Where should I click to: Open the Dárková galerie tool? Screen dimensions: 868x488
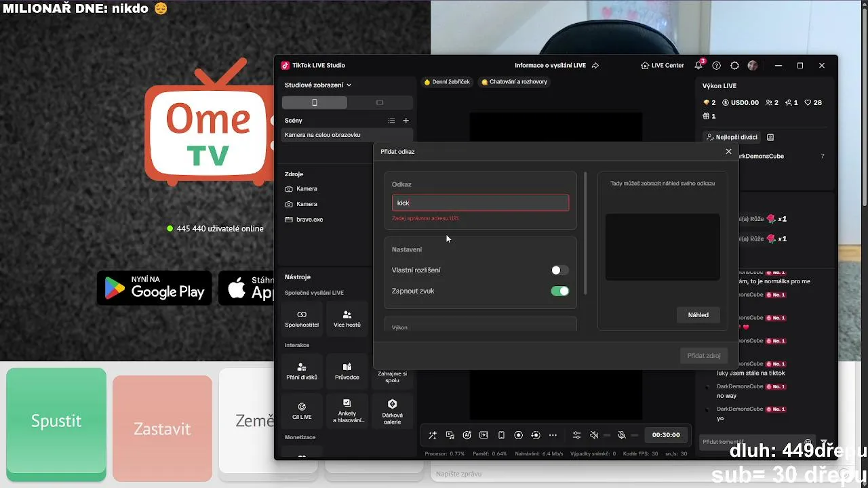click(392, 411)
